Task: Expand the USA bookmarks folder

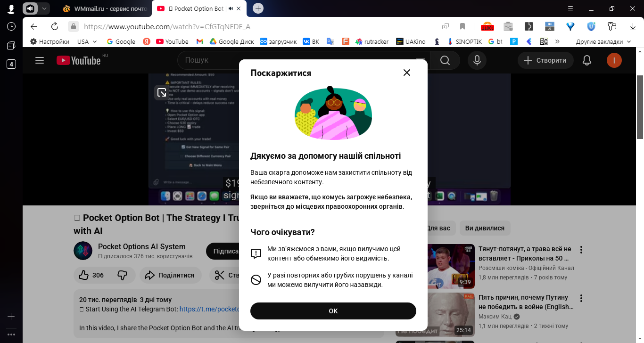Action: click(x=87, y=41)
